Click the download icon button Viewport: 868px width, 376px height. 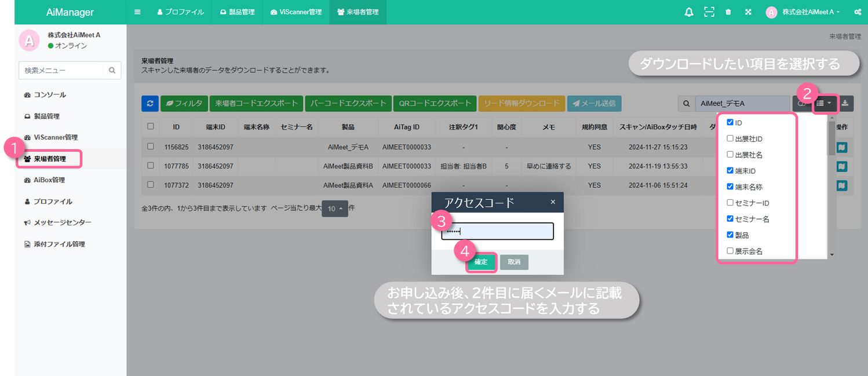845,104
